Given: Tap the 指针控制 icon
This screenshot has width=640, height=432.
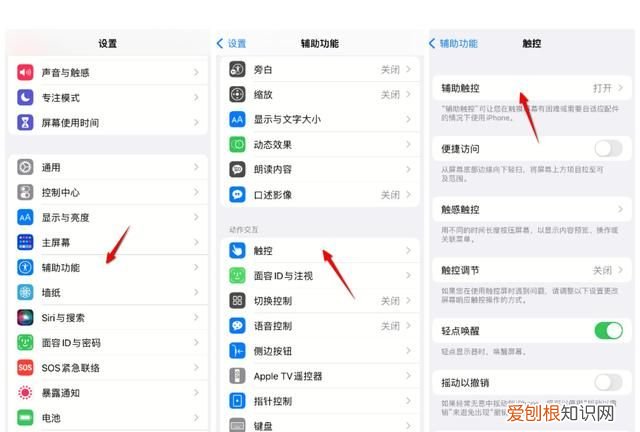Looking at the screenshot, I should click(x=237, y=401).
